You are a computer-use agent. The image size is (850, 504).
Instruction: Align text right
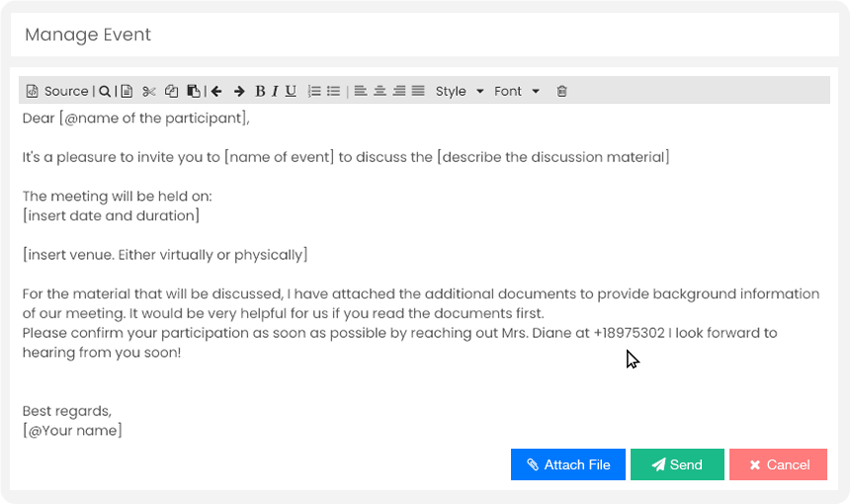click(x=399, y=91)
